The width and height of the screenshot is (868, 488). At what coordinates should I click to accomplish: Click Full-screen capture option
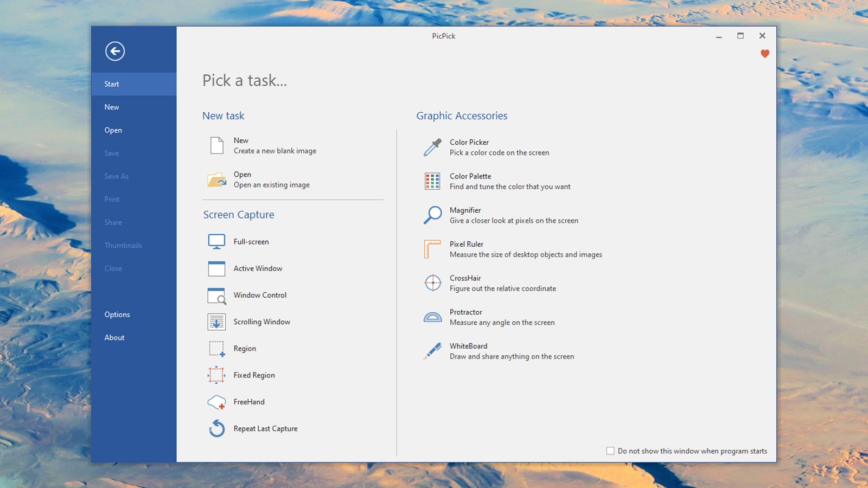tap(251, 242)
